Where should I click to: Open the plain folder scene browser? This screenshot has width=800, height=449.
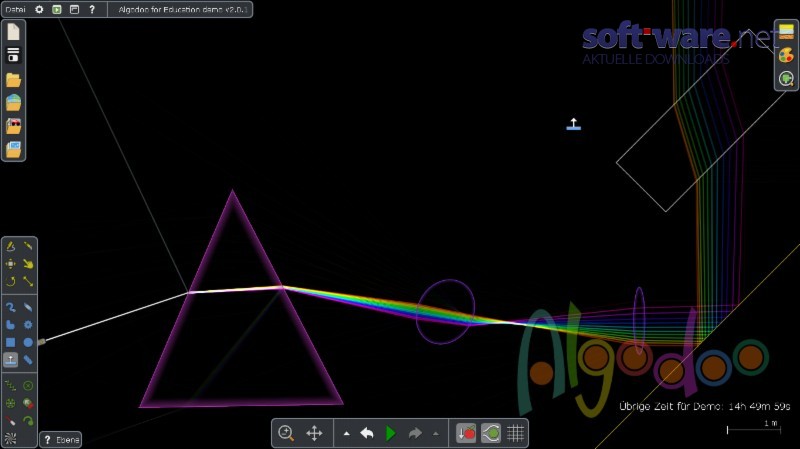[13, 80]
